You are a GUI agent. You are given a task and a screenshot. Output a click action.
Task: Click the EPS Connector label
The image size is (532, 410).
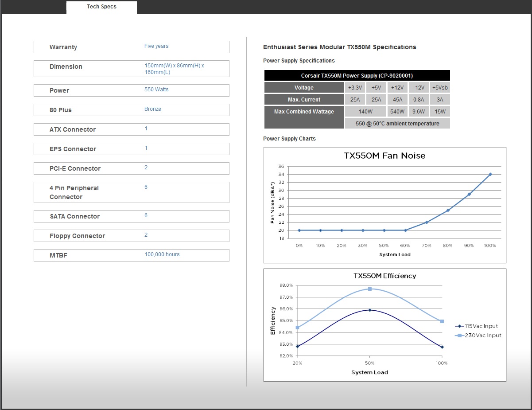click(x=73, y=149)
